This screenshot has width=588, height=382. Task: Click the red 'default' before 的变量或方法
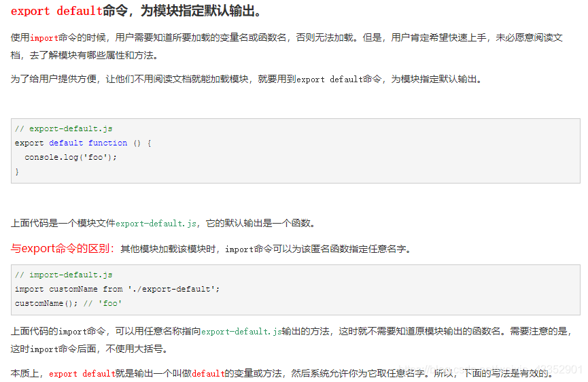point(208,374)
